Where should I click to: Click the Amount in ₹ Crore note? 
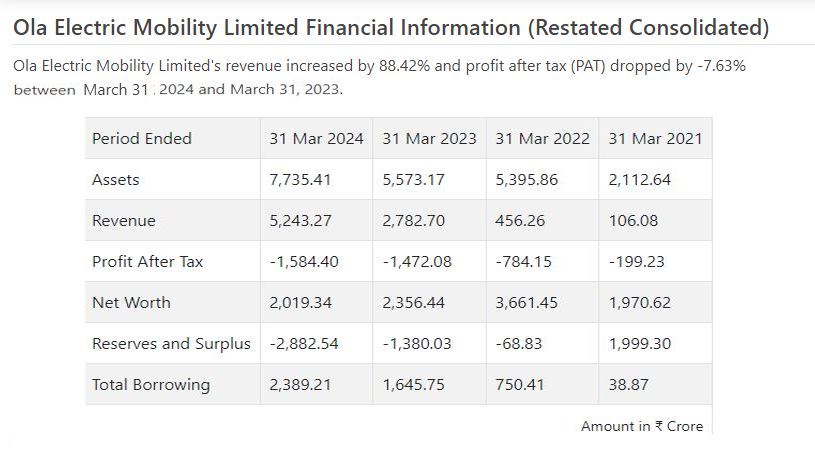coord(641,426)
